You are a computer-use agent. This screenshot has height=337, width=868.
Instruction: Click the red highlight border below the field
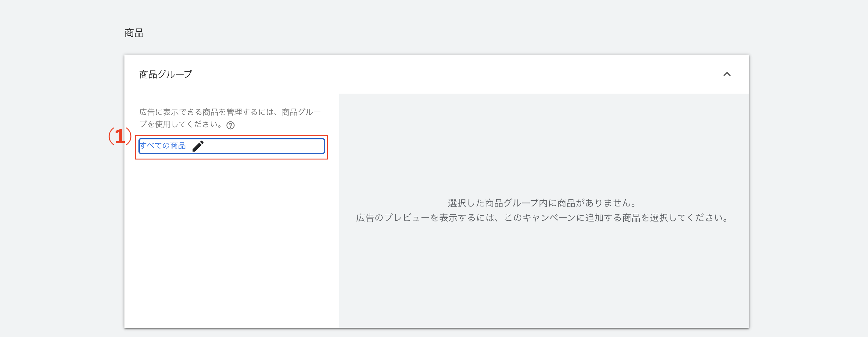(x=231, y=159)
